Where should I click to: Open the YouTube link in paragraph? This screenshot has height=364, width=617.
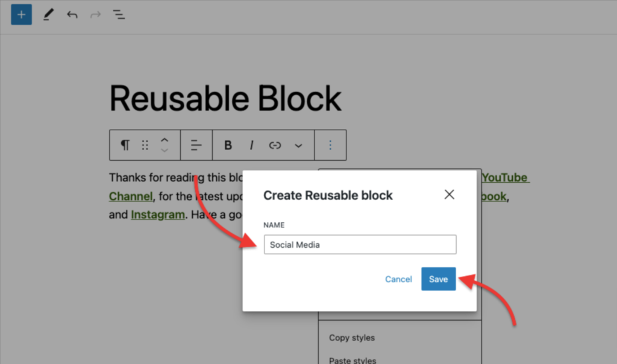point(506,177)
